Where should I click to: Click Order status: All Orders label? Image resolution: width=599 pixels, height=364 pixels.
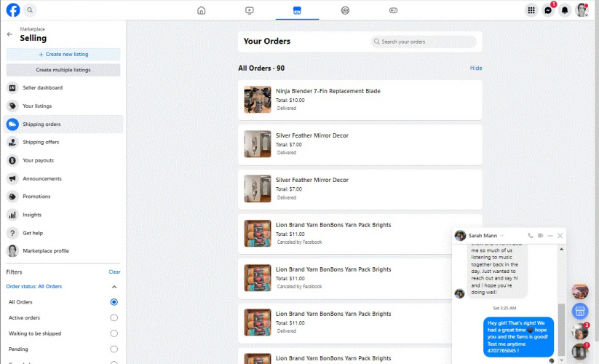point(33,286)
